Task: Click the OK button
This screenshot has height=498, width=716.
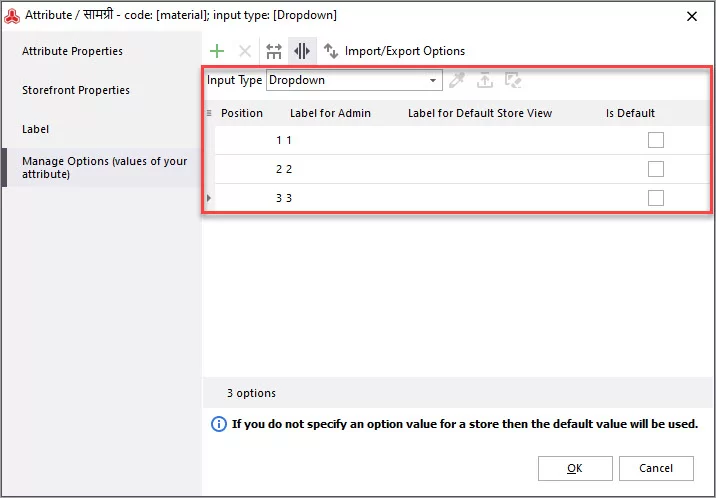Action: tap(575, 468)
